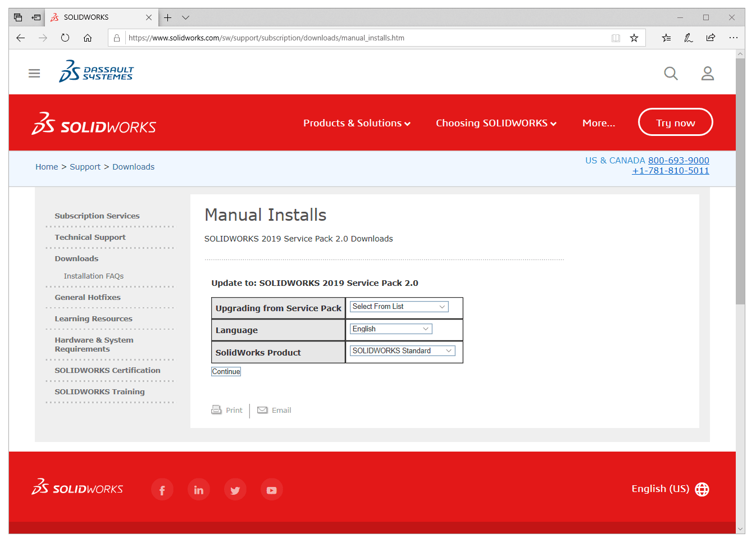Open site search magnifier icon
Image resolution: width=756 pixels, height=542 pixels.
point(671,74)
